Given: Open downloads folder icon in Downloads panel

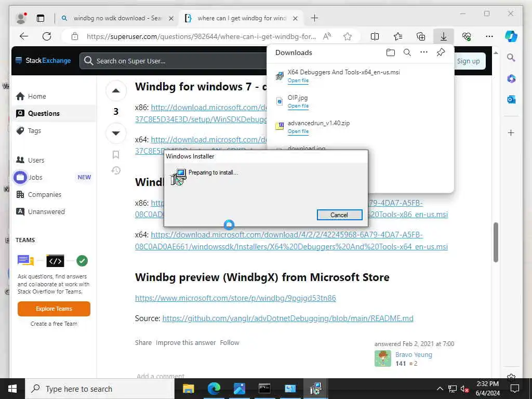Looking at the screenshot, I should [x=391, y=52].
